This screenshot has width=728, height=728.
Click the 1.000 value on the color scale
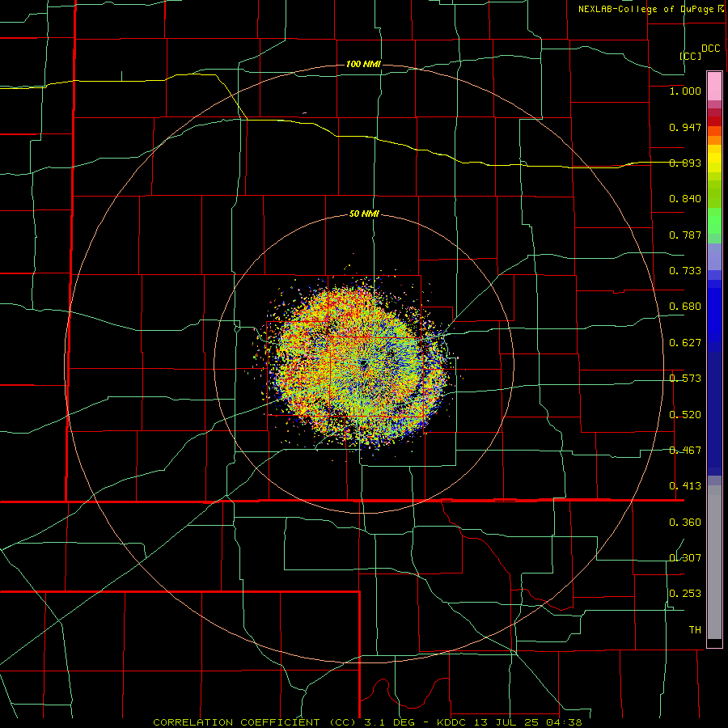pyautogui.click(x=685, y=91)
